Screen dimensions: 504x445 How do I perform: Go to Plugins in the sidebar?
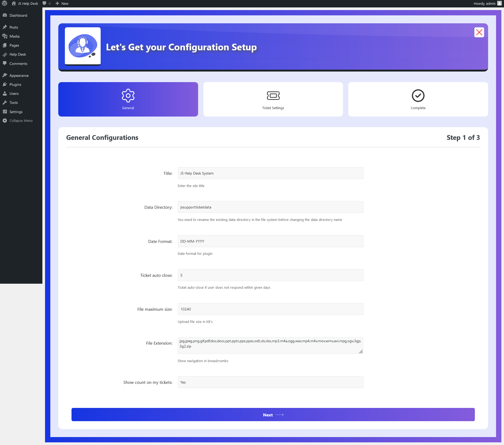pos(15,84)
